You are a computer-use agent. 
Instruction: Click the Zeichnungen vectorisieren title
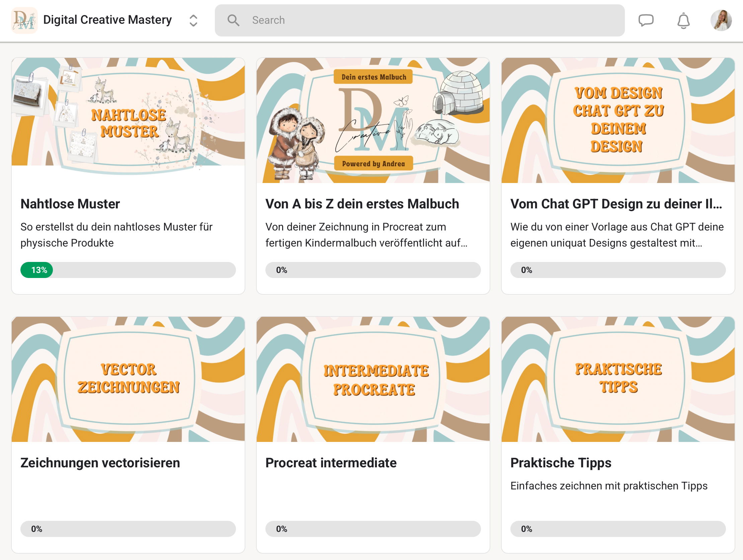point(100,463)
